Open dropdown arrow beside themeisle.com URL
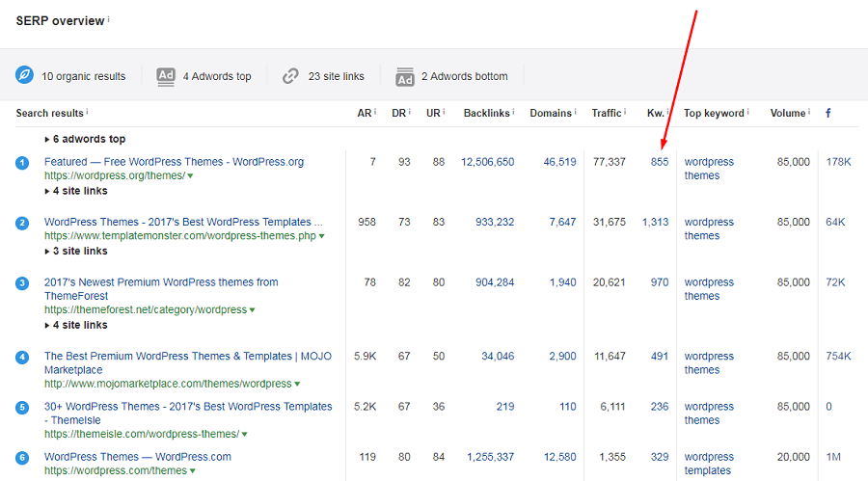 (245, 435)
